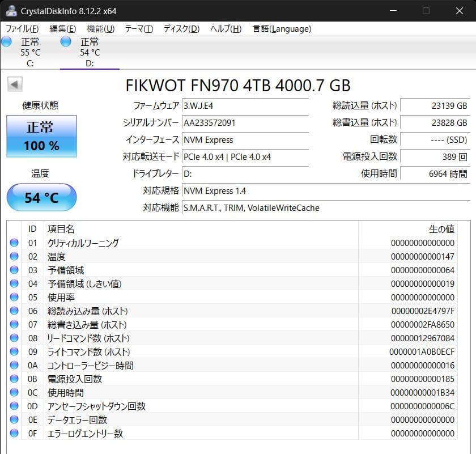
Task: Select raw value 00000002E4797F
Action: pyautogui.click(x=423, y=311)
